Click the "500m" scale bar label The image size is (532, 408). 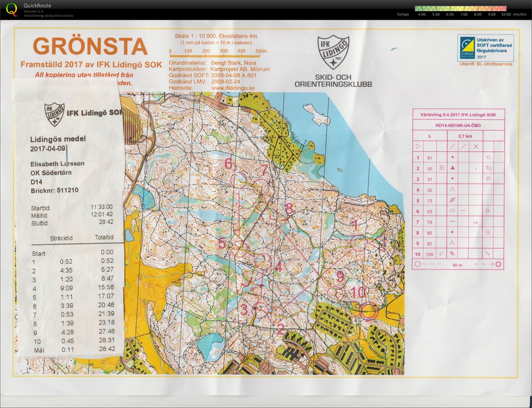(261, 51)
